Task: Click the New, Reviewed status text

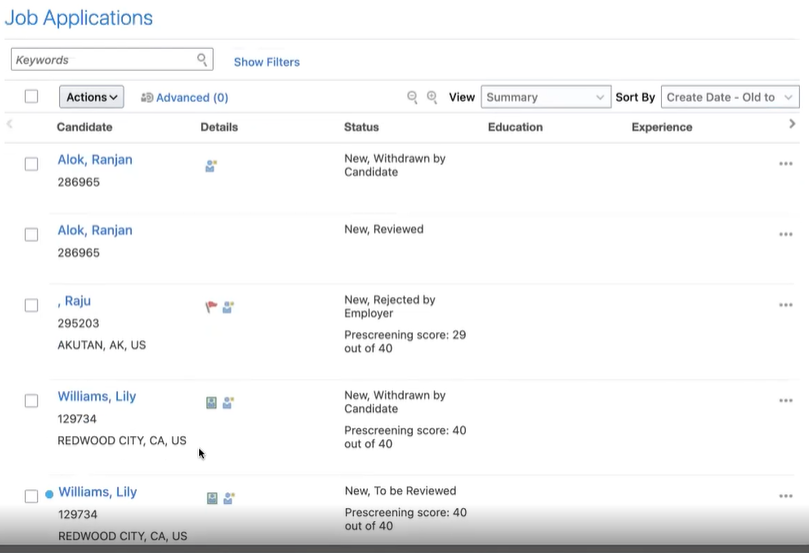Action: (x=384, y=229)
